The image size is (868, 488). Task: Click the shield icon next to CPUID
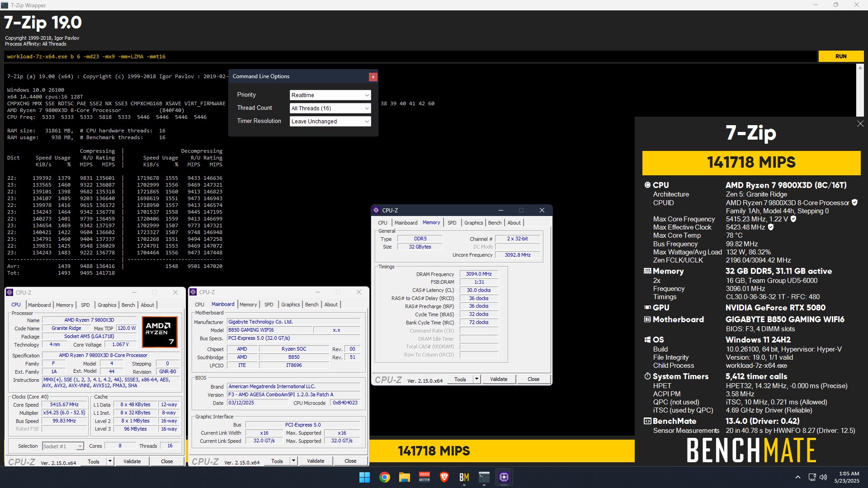click(x=854, y=202)
